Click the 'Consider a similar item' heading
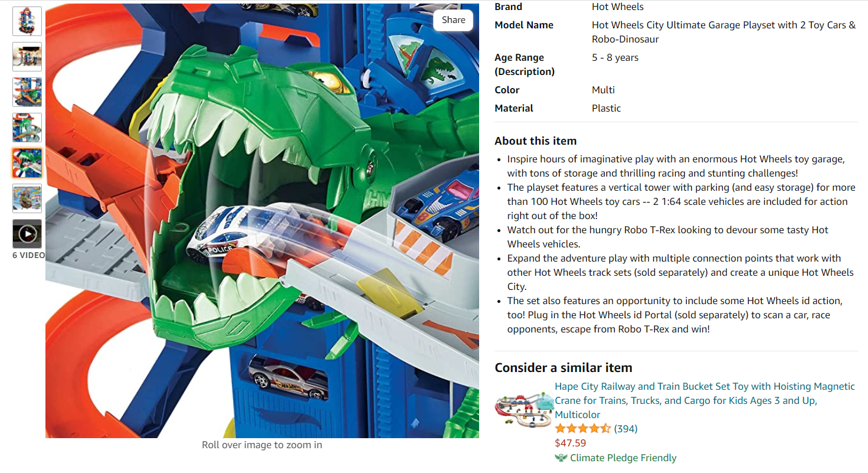The image size is (868, 473). 563,367
